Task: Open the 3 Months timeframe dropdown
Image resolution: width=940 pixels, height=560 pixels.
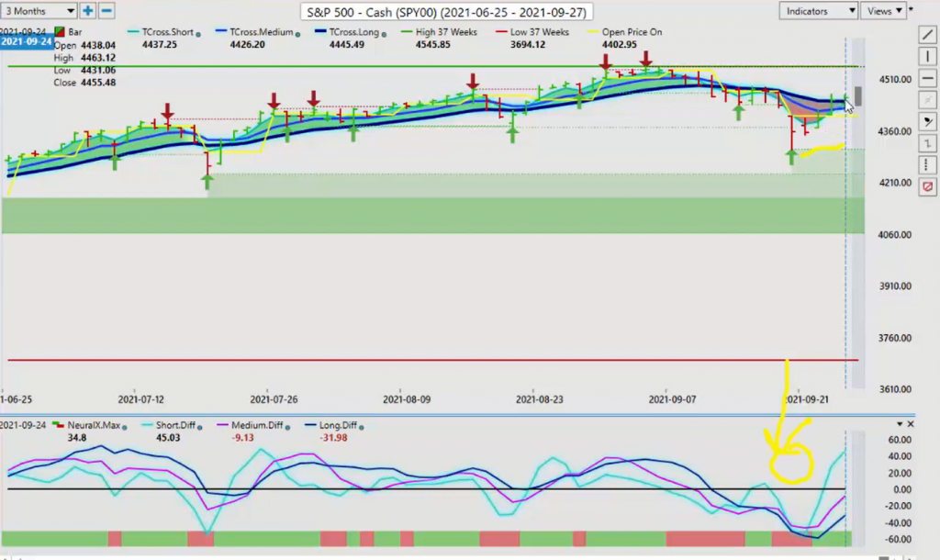Action: 39,11
